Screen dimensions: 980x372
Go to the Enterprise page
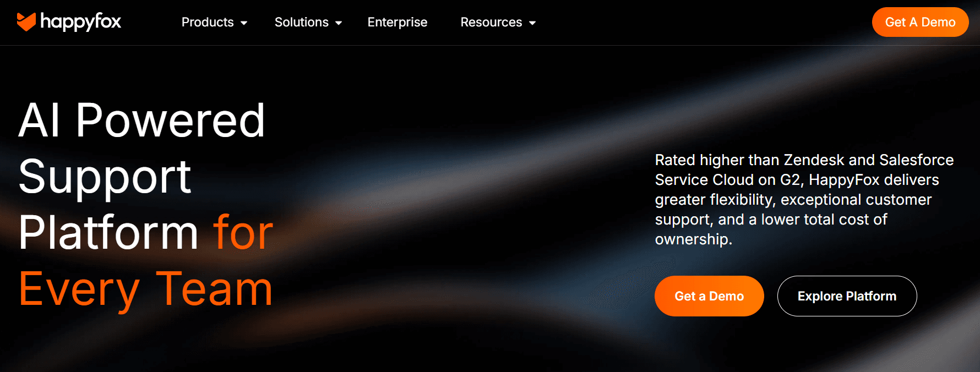click(x=398, y=22)
